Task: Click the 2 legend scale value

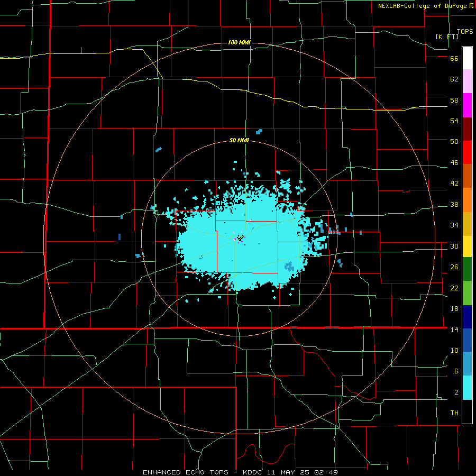Action: click(x=456, y=392)
